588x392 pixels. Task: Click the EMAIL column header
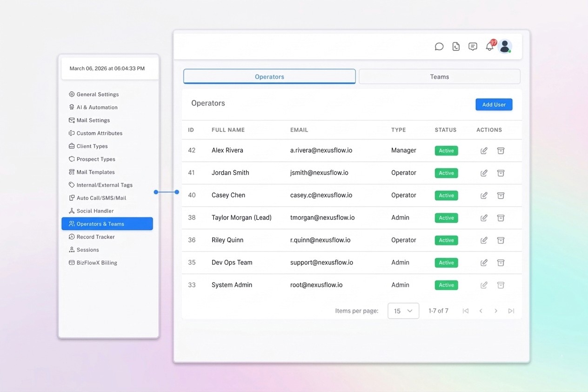(x=299, y=130)
